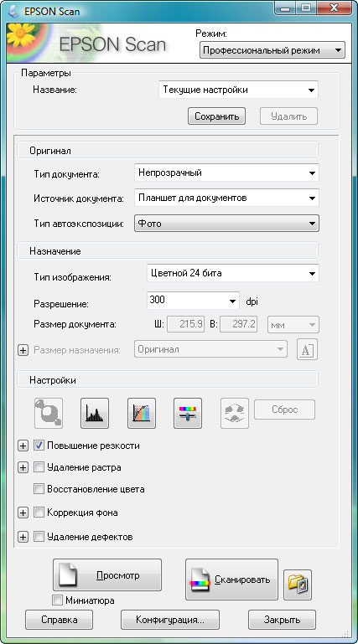Open the Image Adjustment color sliders icon
Viewport: 358px width, 644px height.
tap(188, 413)
